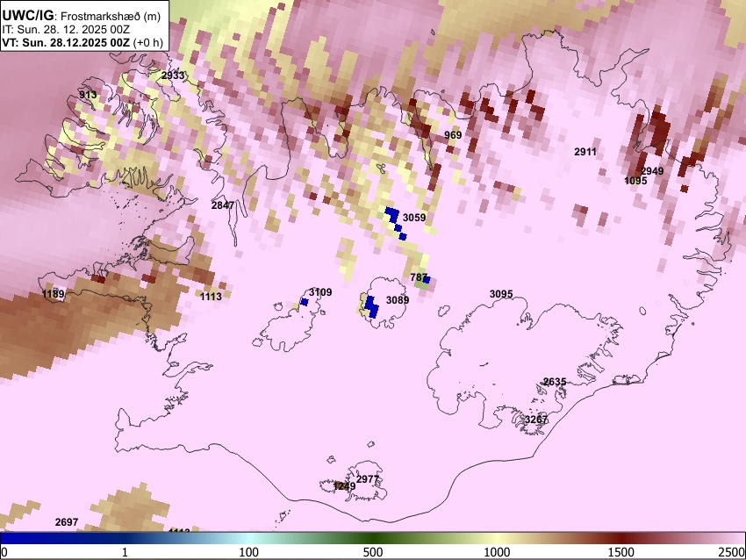Click the 2933 map value
This screenshot has height=560, width=746.
[173, 75]
